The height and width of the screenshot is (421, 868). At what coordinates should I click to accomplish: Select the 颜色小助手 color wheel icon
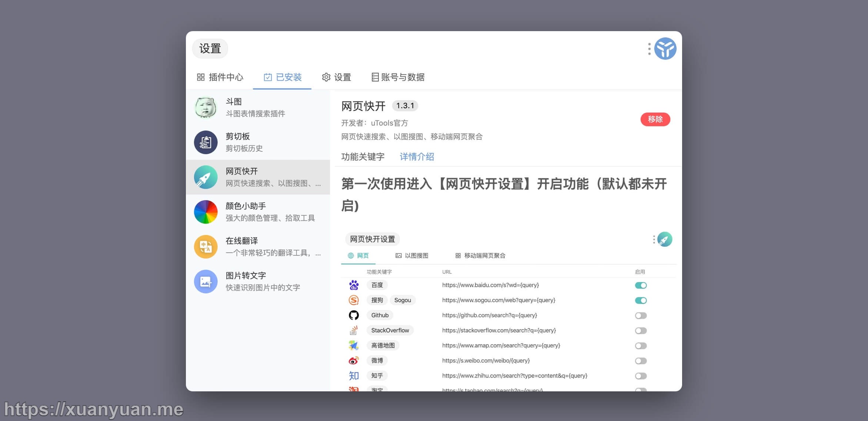[x=206, y=212]
